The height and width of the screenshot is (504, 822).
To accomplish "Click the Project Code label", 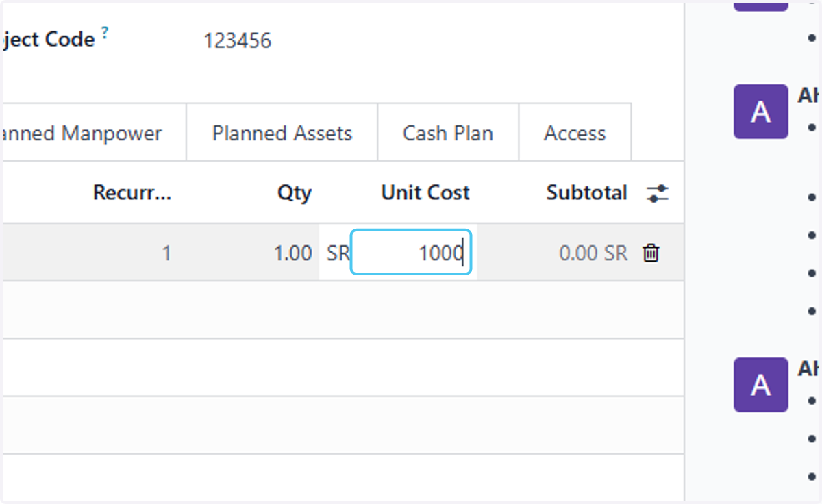I will (x=48, y=40).
